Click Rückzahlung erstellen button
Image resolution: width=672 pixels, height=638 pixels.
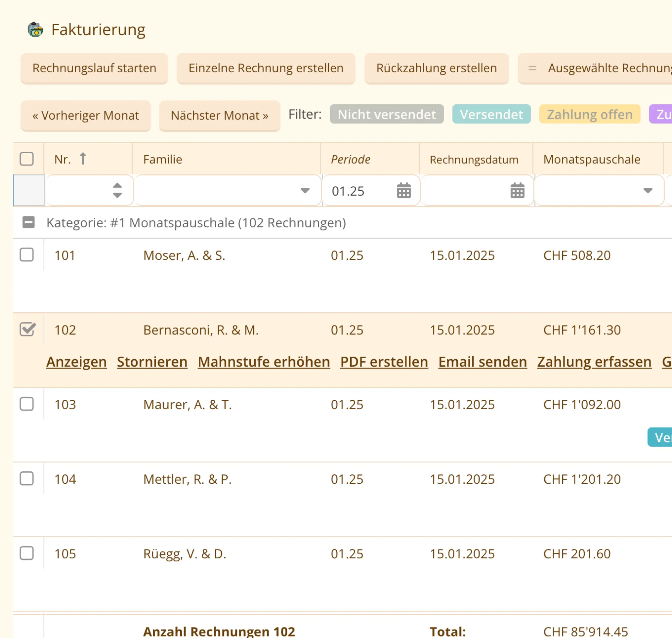coord(437,68)
